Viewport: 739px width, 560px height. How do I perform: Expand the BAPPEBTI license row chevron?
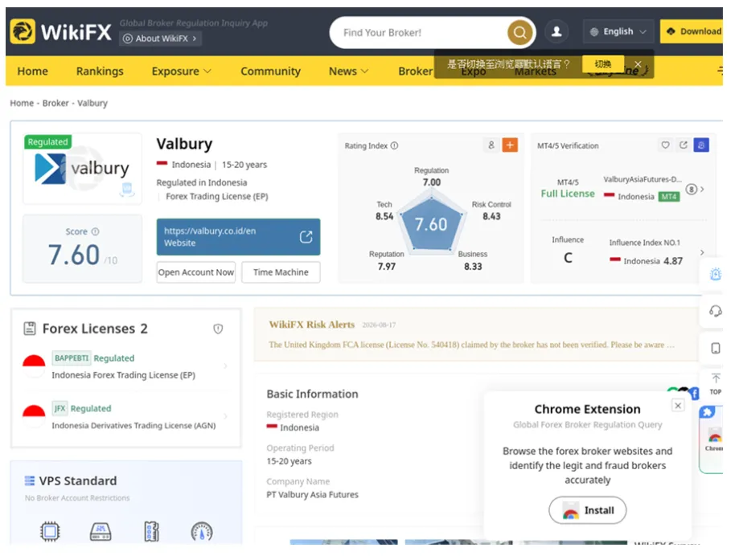[225, 366]
